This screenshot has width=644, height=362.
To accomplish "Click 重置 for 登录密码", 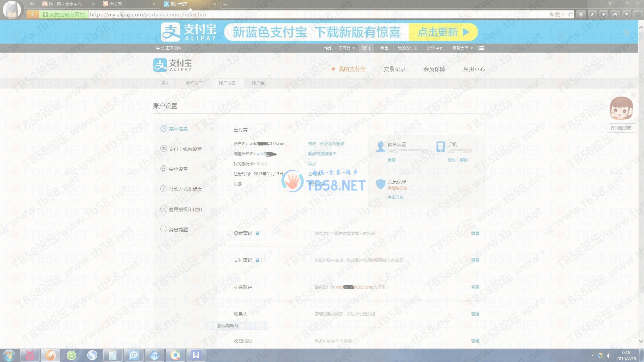I will point(475,233).
